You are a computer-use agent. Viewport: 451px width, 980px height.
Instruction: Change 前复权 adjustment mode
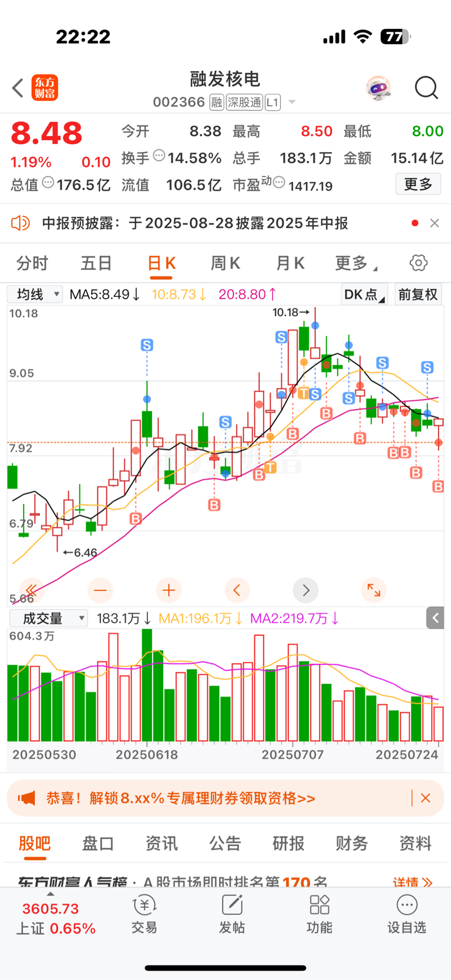(418, 294)
